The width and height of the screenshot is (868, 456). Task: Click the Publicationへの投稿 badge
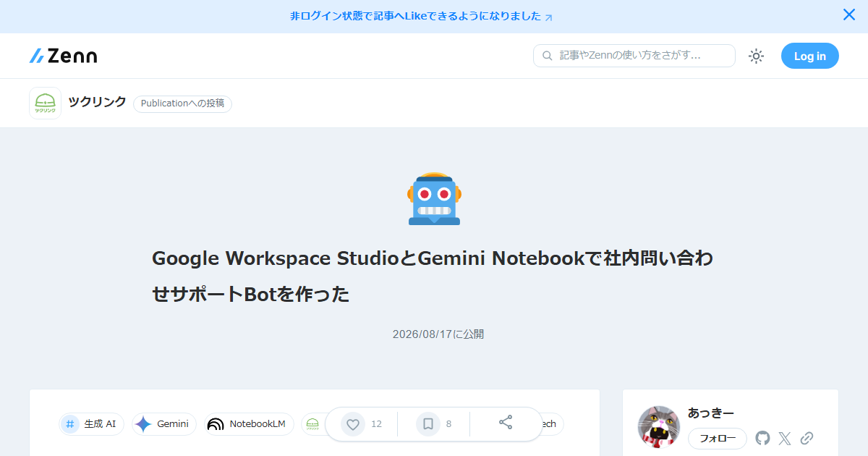pos(182,104)
